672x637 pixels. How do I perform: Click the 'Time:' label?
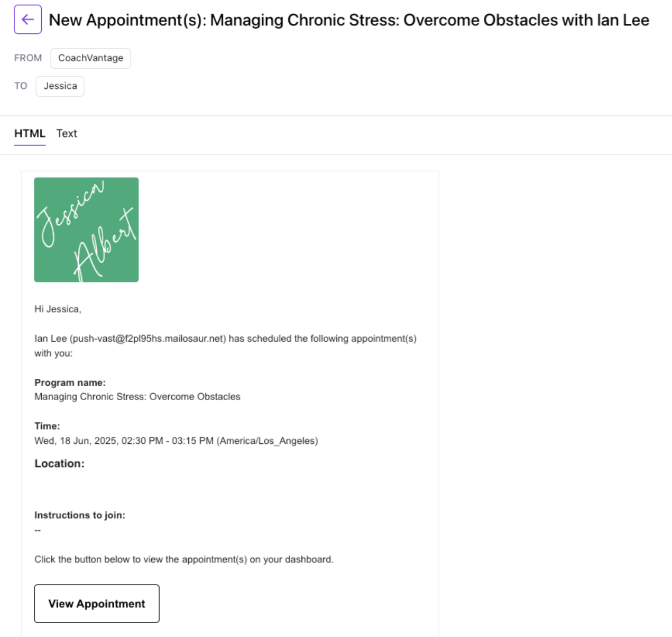pos(47,426)
